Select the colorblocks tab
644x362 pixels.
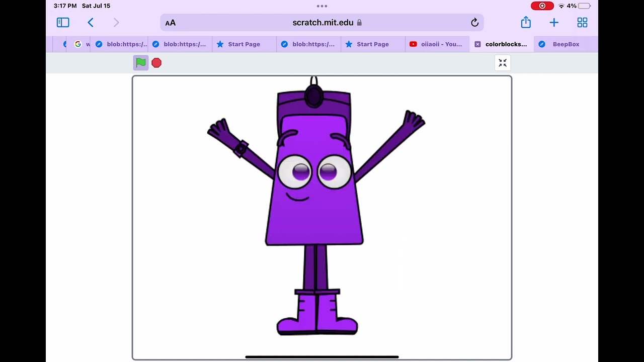click(502, 44)
